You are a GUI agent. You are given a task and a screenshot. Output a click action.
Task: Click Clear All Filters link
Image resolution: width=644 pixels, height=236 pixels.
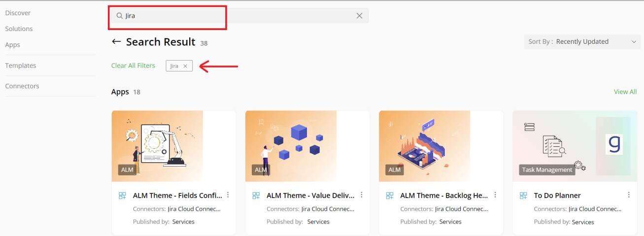point(133,66)
